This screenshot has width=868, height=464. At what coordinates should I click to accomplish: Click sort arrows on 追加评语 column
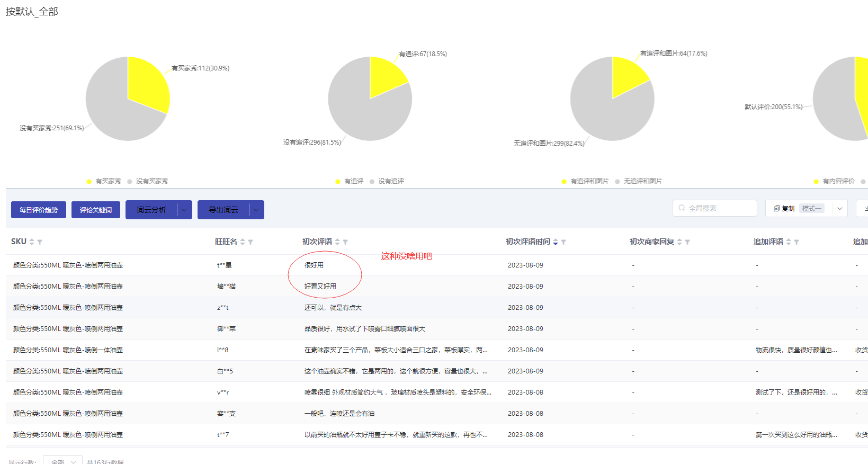tap(789, 242)
